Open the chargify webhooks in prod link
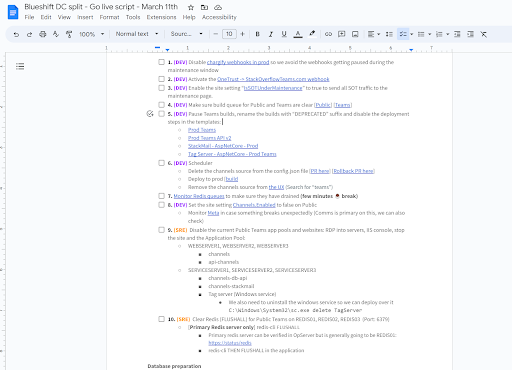512x370 pixels. (x=238, y=62)
